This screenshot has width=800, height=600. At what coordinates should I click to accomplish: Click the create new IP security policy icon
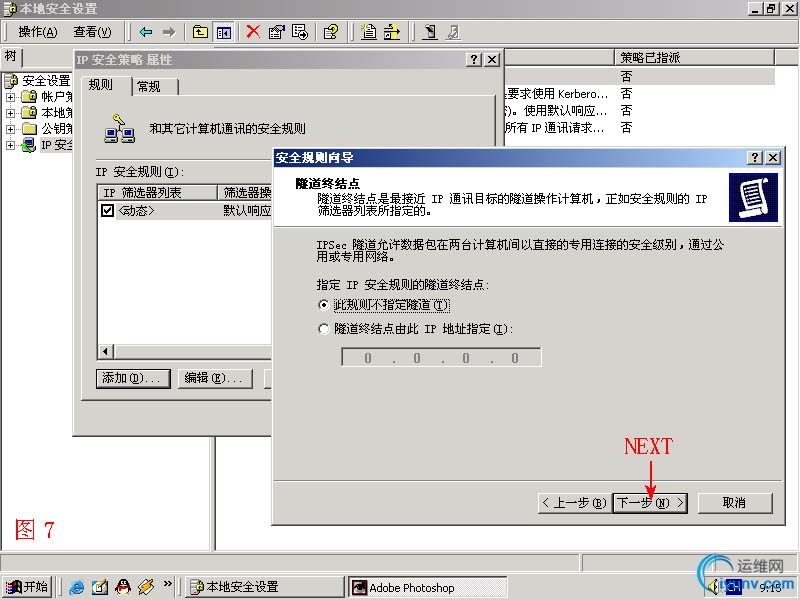click(x=368, y=32)
